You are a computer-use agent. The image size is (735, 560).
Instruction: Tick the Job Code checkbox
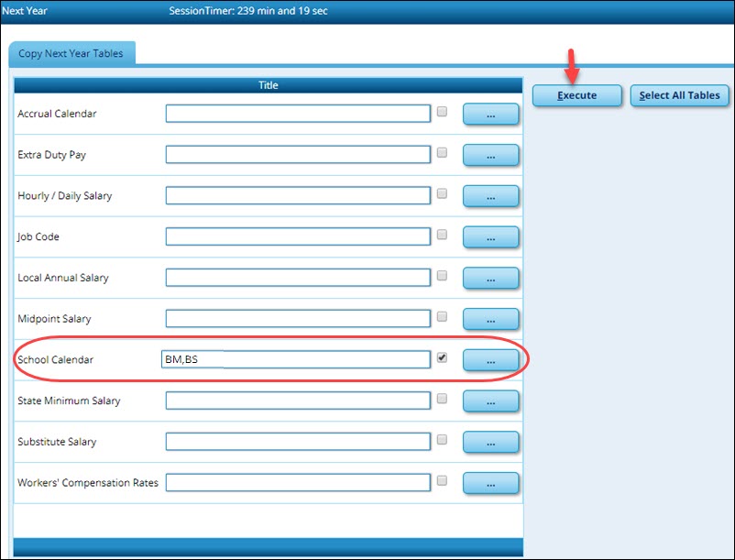443,235
